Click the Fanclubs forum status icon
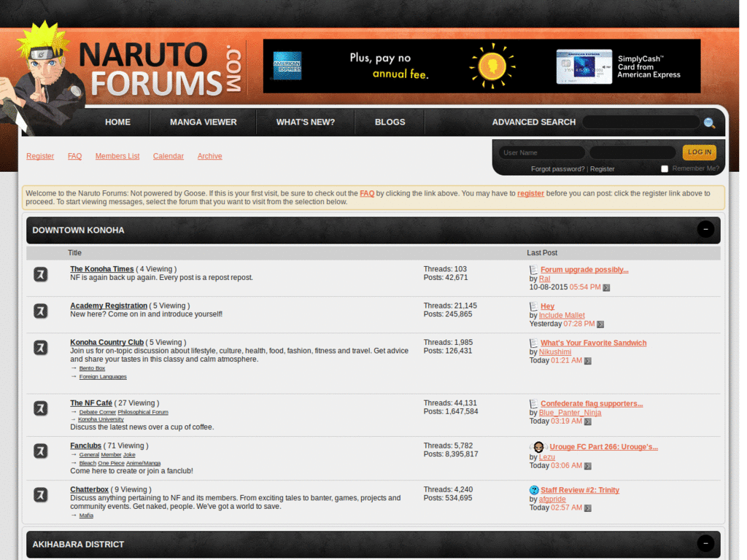Viewport: 747px width, 560px height. pyautogui.click(x=41, y=451)
